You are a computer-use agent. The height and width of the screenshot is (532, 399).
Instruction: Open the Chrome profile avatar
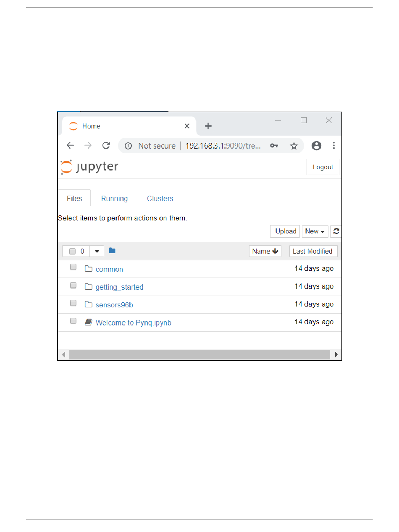click(316, 146)
